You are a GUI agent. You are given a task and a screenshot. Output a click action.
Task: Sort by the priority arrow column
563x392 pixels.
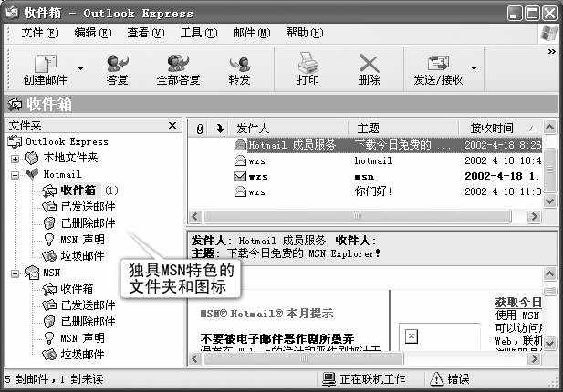click(x=220, y=129)
